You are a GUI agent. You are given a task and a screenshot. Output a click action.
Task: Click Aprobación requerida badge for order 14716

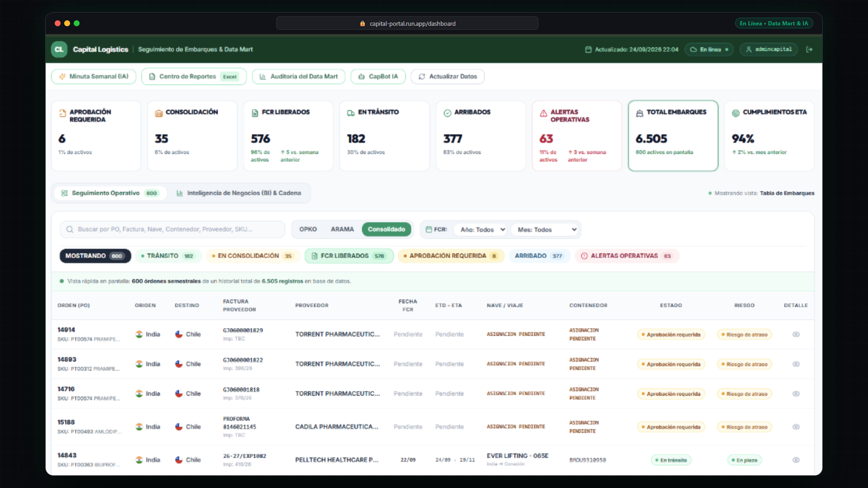point(671,394)
